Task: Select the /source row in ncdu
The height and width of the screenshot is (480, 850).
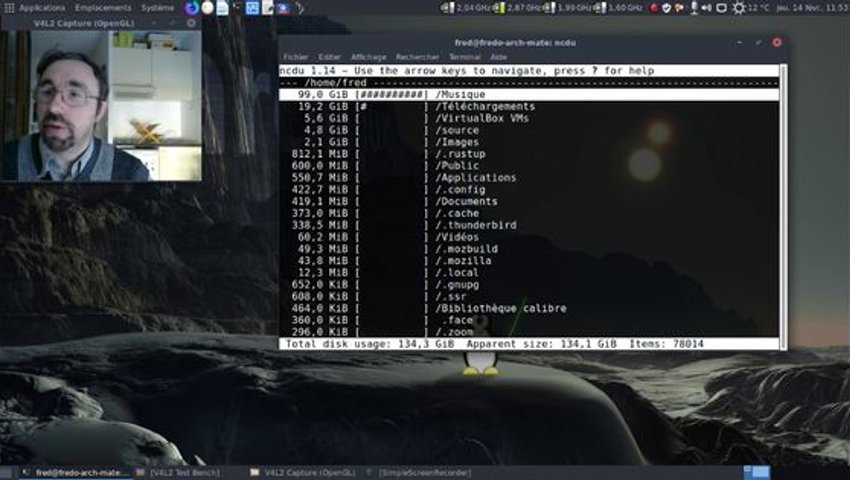Action: [529, 130]
